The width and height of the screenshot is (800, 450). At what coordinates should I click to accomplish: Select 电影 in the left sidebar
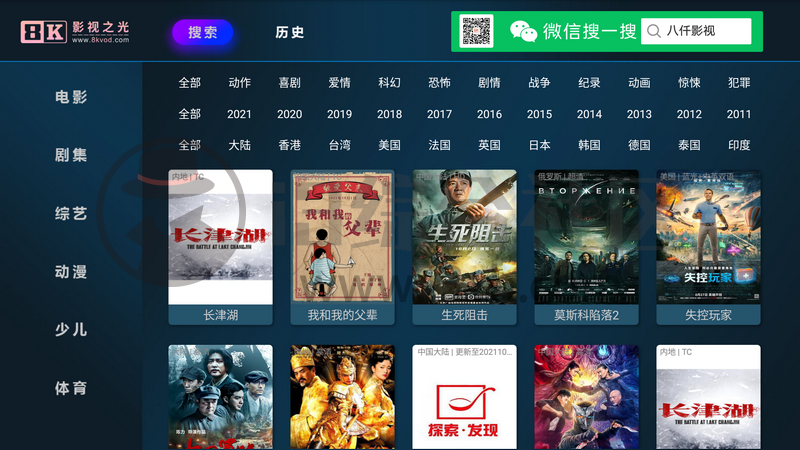71,97
